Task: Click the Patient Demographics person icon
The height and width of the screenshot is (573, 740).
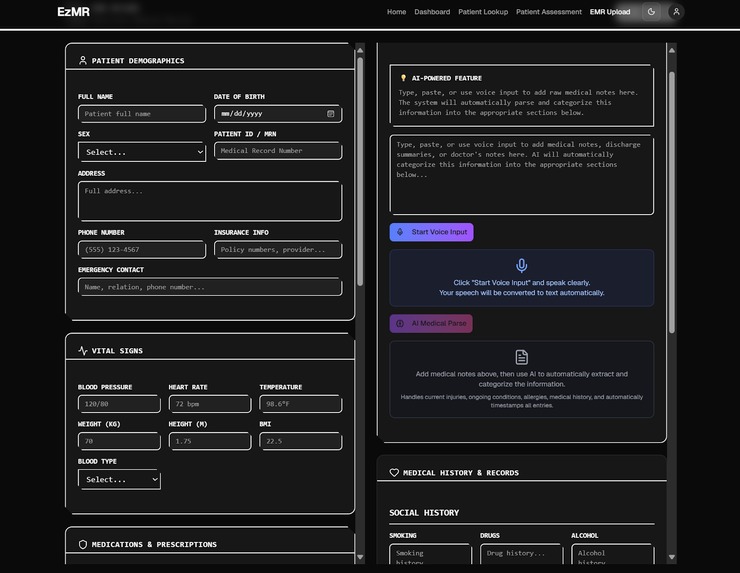Action: (x=83, y=60)
